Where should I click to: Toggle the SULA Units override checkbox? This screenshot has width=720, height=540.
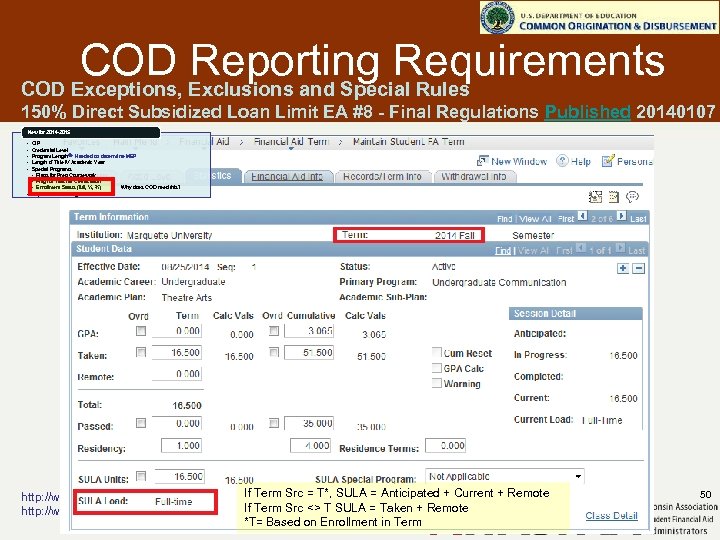tap(141, 476)
